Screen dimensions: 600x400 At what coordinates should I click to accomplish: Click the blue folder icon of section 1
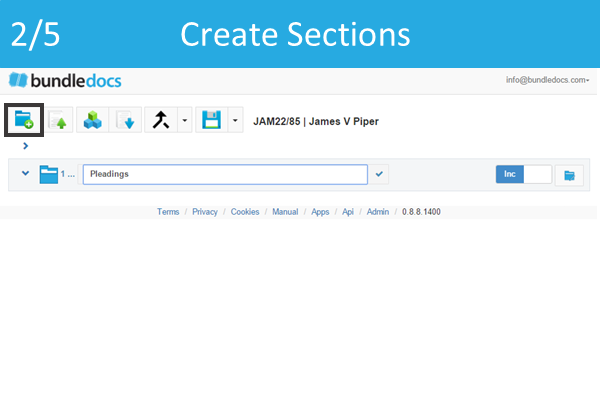(x=49, y=175)
